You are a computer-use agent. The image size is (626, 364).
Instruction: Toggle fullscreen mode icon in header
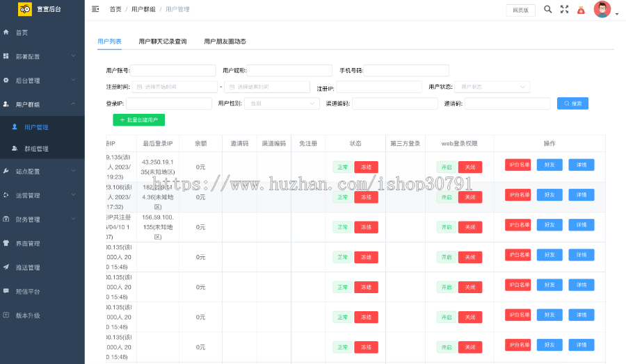564,9
